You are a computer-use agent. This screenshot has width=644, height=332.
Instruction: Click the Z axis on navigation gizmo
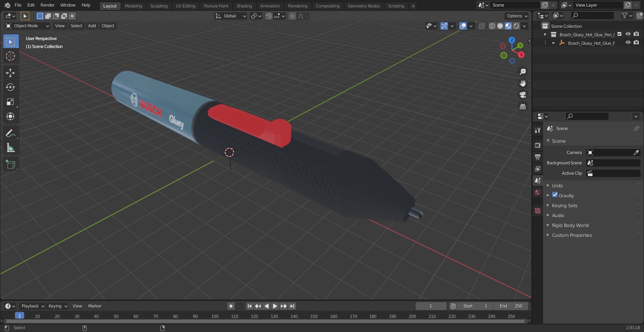tap(512, 40)
